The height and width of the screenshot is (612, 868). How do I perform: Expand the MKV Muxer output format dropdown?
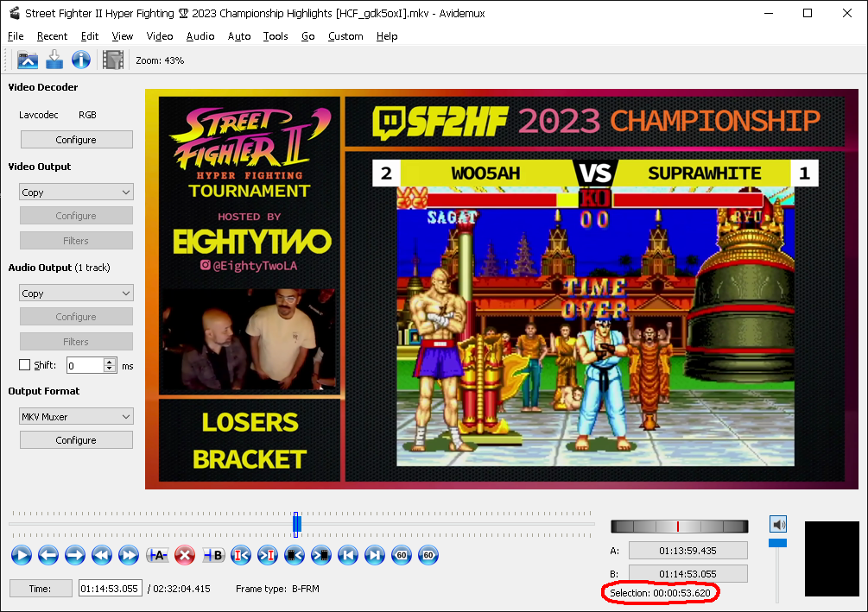[76, 417]
